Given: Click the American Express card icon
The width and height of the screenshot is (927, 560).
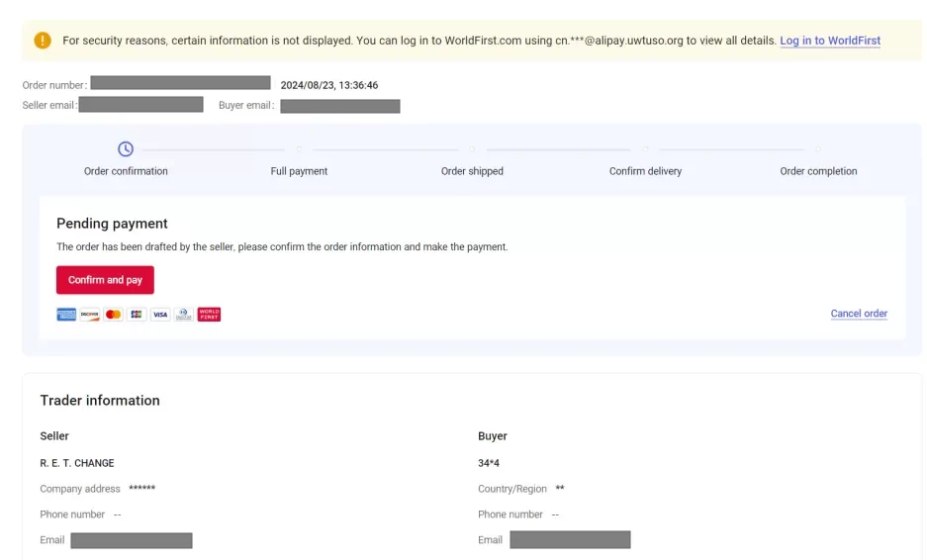Looking at the screenshot, I should (66, 315).
